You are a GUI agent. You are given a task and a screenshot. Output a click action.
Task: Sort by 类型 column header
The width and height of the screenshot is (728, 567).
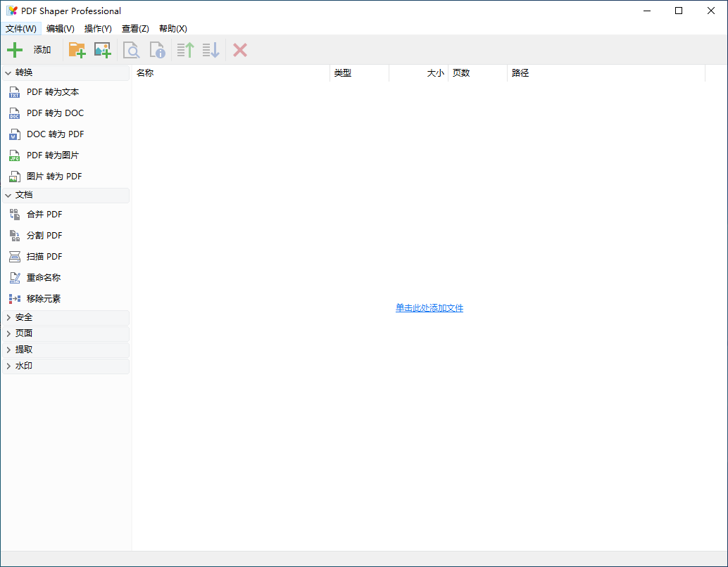point(359,73)
